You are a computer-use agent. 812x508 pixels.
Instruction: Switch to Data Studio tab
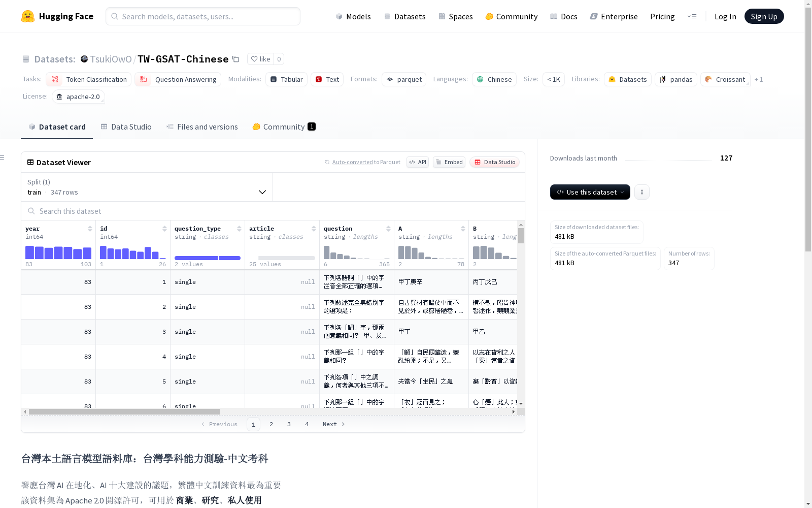click(126, 126)
